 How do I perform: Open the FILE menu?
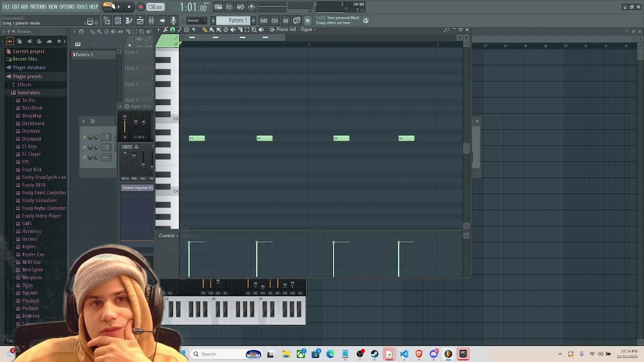[6, 7]
